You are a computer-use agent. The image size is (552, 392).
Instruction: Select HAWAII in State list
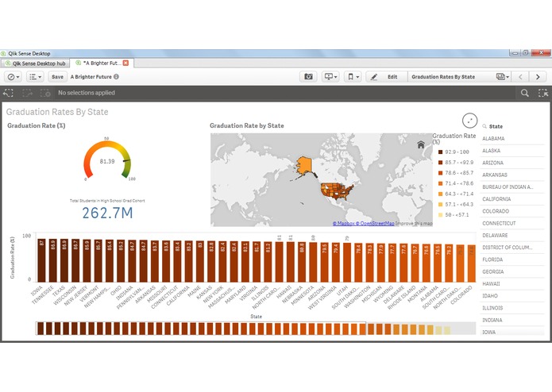(x=512, y=284)
